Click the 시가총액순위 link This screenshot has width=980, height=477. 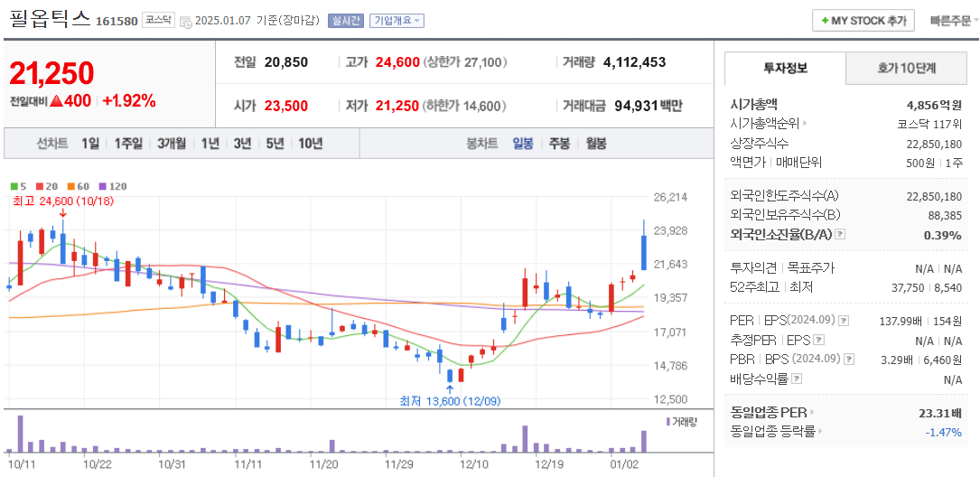[x=766, y=124]
